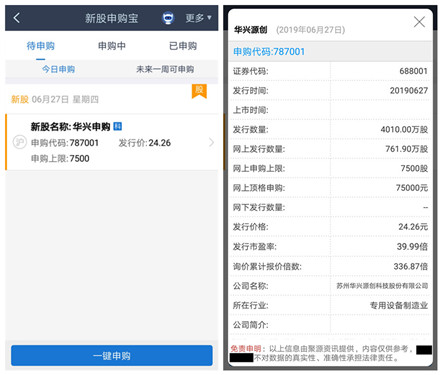Open 华兴申购 details via right chevron
The width and height of the screenshot is (442, 375).
click(x=211, y=143)
